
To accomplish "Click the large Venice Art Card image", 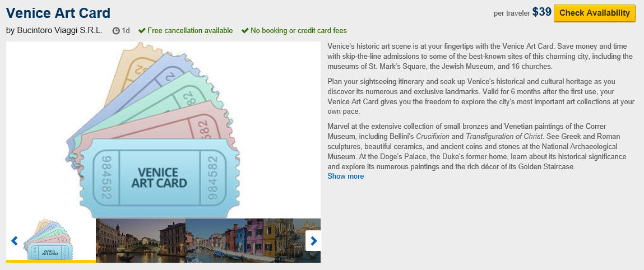I will 163,129.
